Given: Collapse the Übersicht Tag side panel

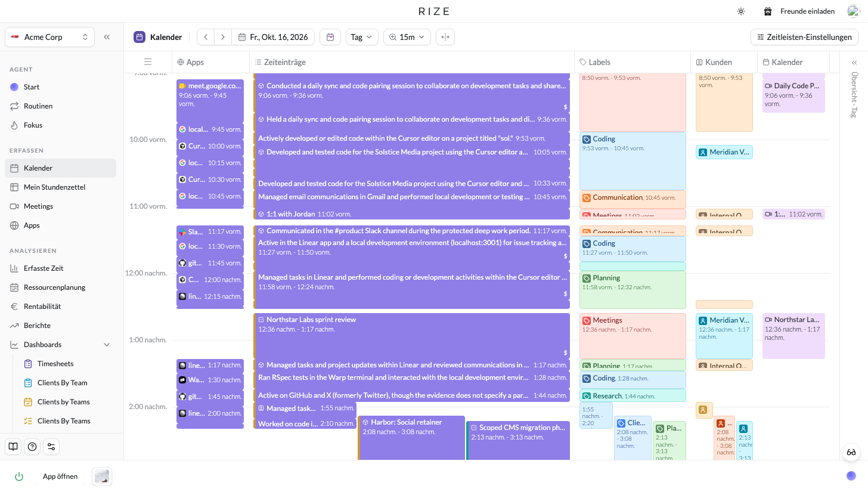Looking at the screenshot, I should click(x=854, y=63).
